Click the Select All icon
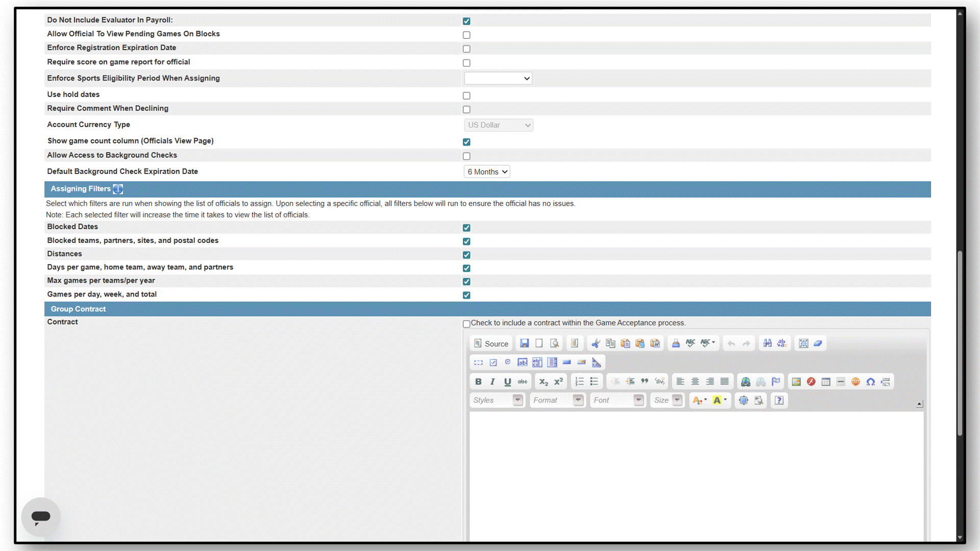 [803, 343]
